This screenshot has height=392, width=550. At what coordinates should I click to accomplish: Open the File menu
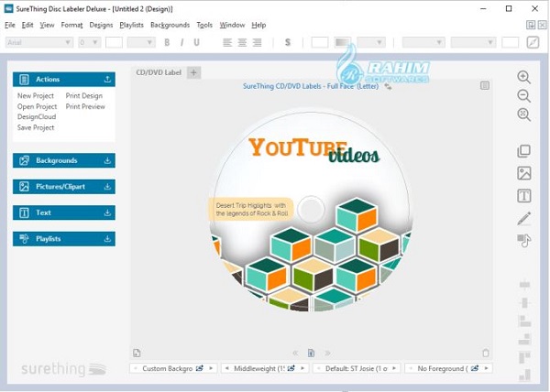pyautogui.click(x=10, y=25)
